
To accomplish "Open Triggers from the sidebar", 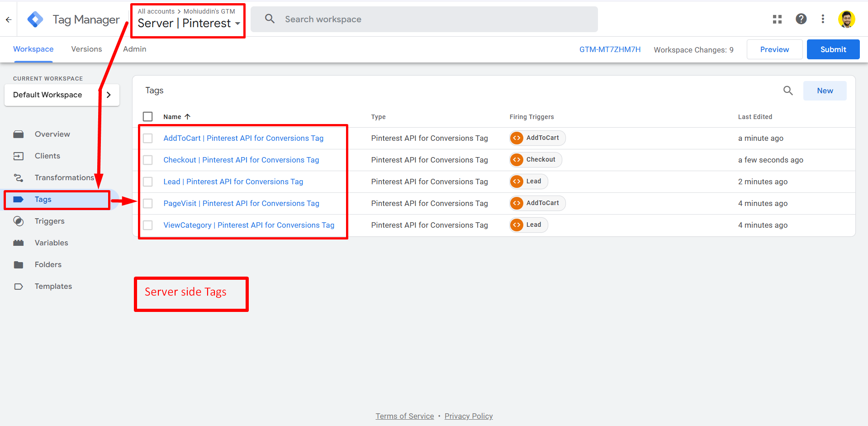I will coord(49,221).
